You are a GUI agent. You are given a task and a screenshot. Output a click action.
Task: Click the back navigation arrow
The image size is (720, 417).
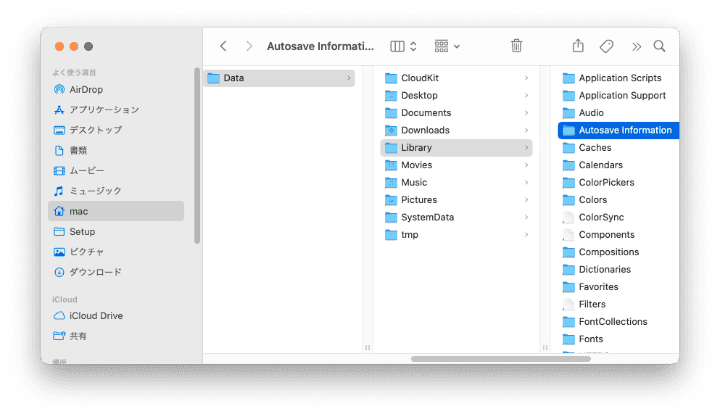[x=223, y=46]
